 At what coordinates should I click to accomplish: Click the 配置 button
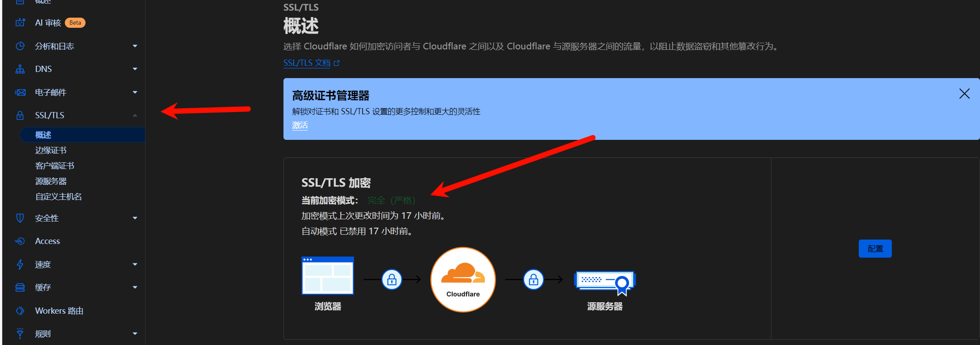(875, 248)
